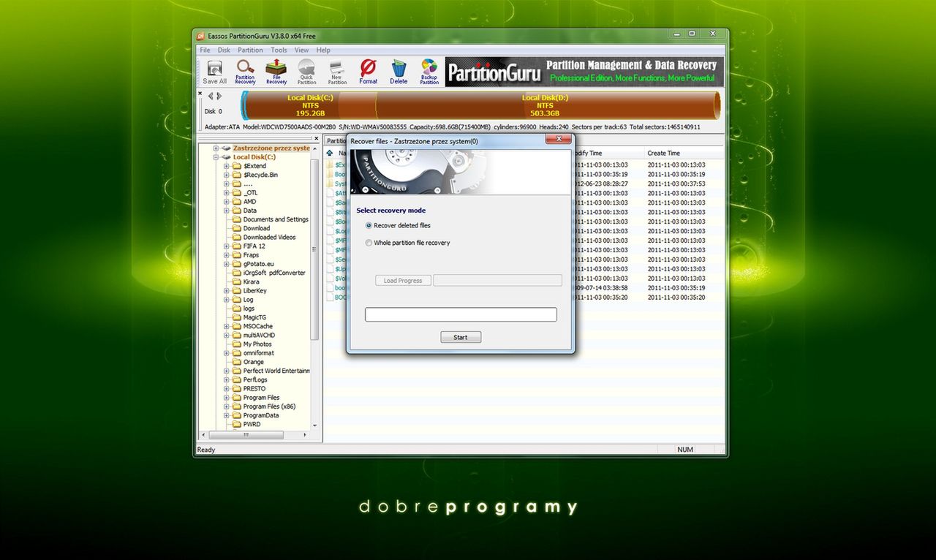Click the empty progress bar above Start
This screenshot has height=560, width=936.
(461, 314)
